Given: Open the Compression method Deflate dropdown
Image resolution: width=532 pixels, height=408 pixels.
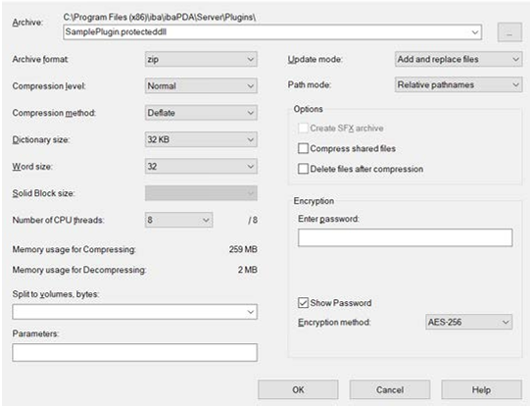Looking at the screenshot, I should (201, 113).
